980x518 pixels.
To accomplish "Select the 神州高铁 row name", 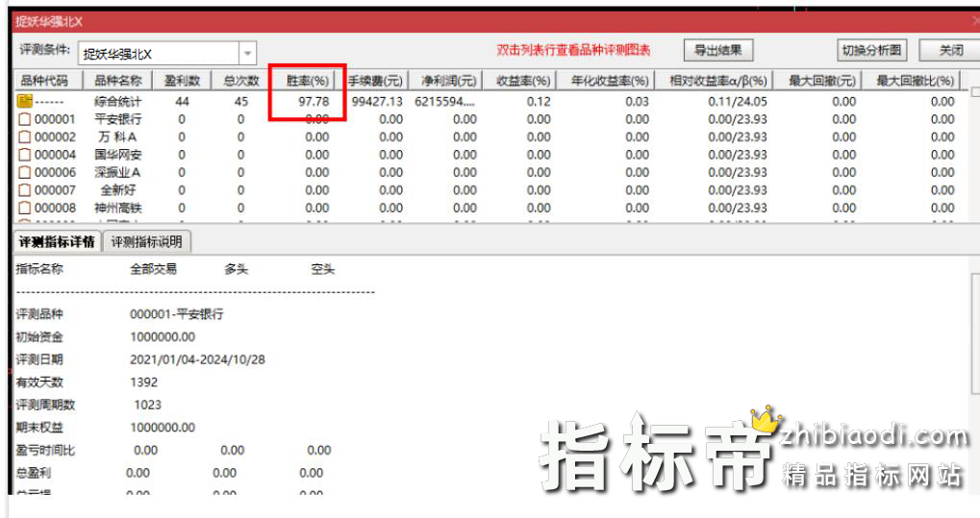I will (118, 208).
